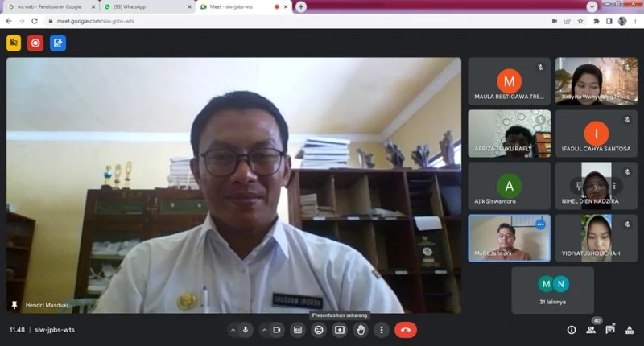
Task: Go back in browser
Action: pyautogui.click(x=9, y=21)
